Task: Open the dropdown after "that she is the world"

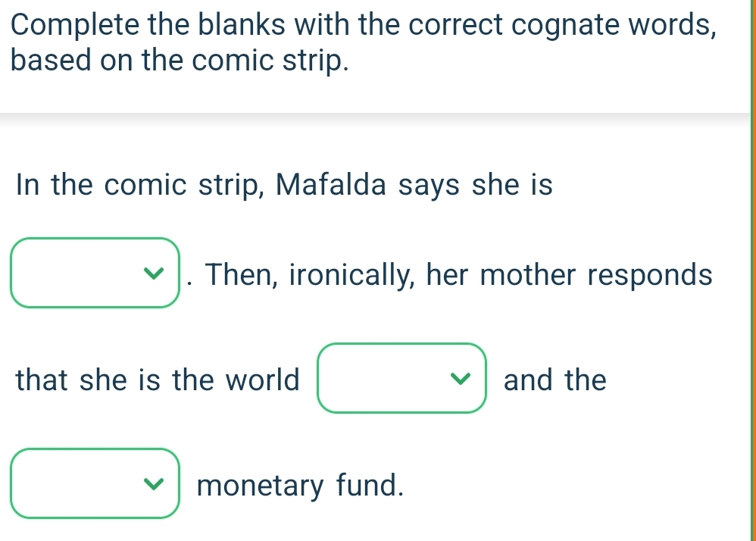Action: click(x=401, y=378)
